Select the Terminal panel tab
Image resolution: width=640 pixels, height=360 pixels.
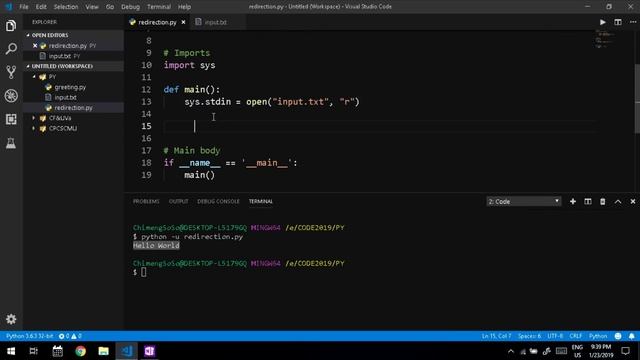point(261,202)
